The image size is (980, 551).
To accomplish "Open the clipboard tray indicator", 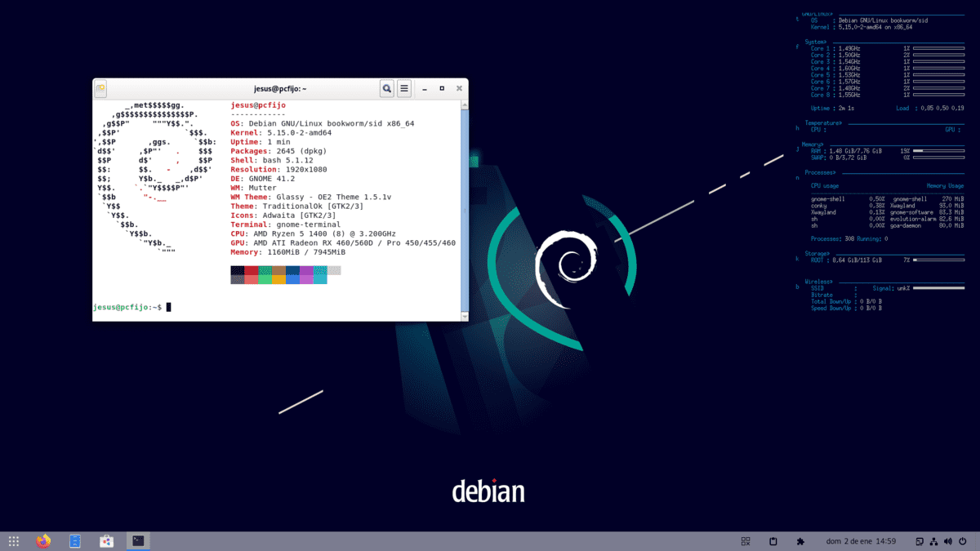I will click(x=773, y=541).
